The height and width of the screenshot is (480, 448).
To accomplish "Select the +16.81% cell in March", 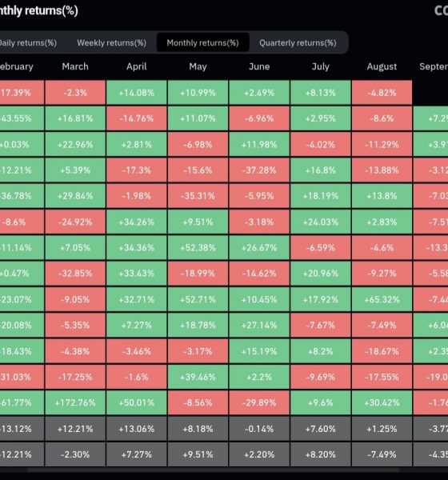I will click(x=75, y=118).
